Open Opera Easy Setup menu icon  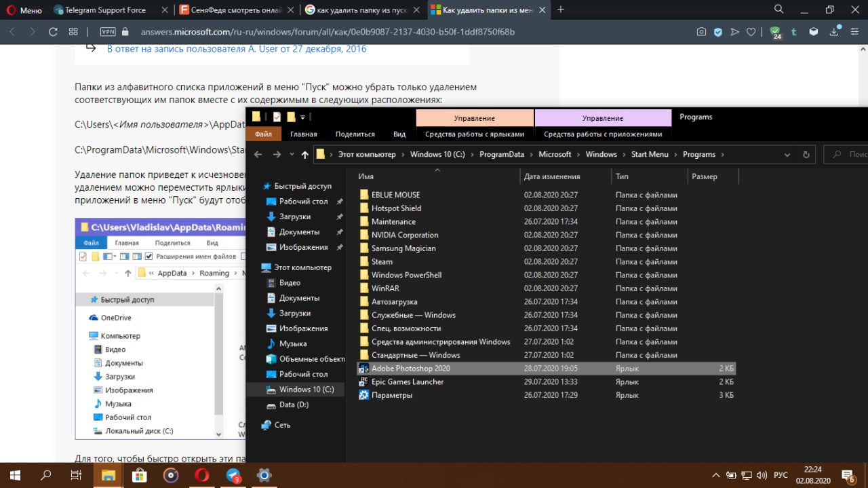[854, 32]
